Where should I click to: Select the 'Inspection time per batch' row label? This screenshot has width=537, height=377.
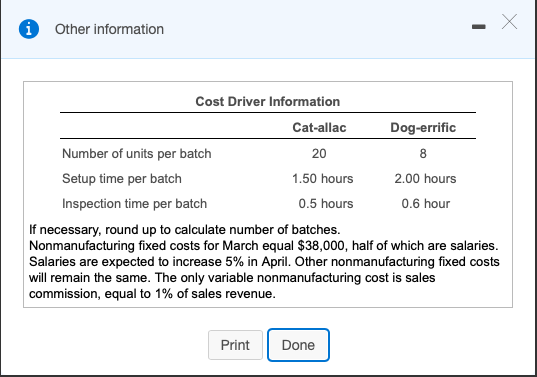tap(134, 204)
